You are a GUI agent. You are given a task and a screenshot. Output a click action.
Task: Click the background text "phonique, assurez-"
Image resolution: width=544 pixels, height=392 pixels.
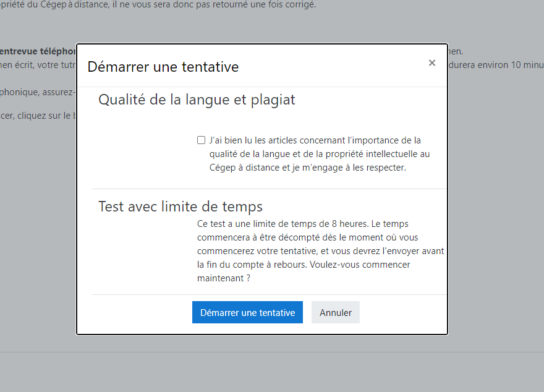tap(37, 92)
